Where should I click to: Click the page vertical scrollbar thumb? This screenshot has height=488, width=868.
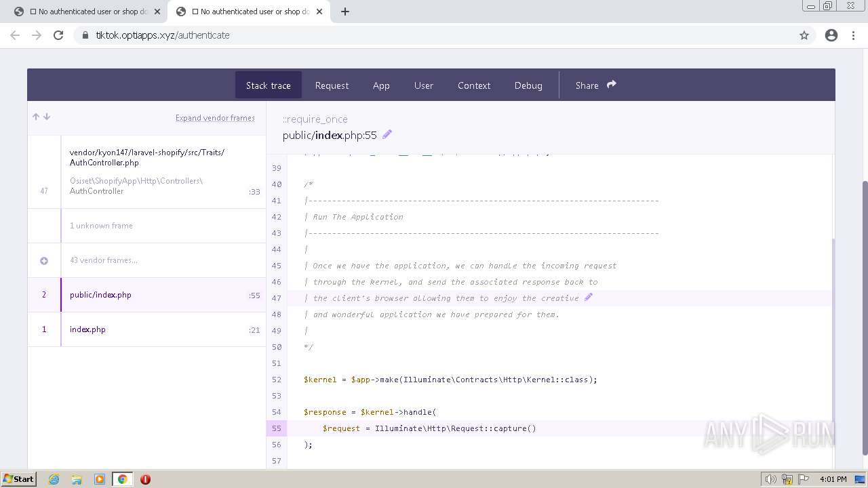864,317
